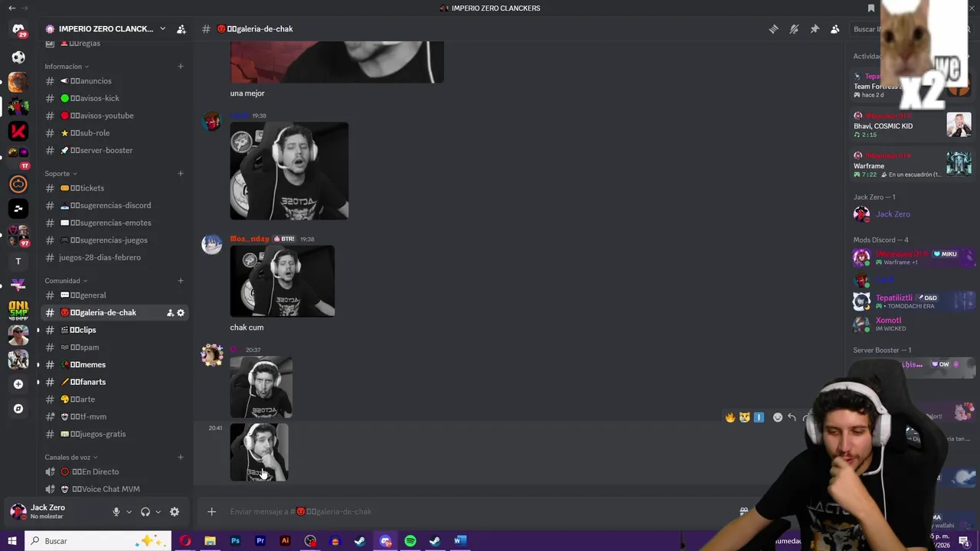The height and width of the screenshot is (551, 980).
Task: Open Xomotl member profile in list
Action: [x=914, y=324]
